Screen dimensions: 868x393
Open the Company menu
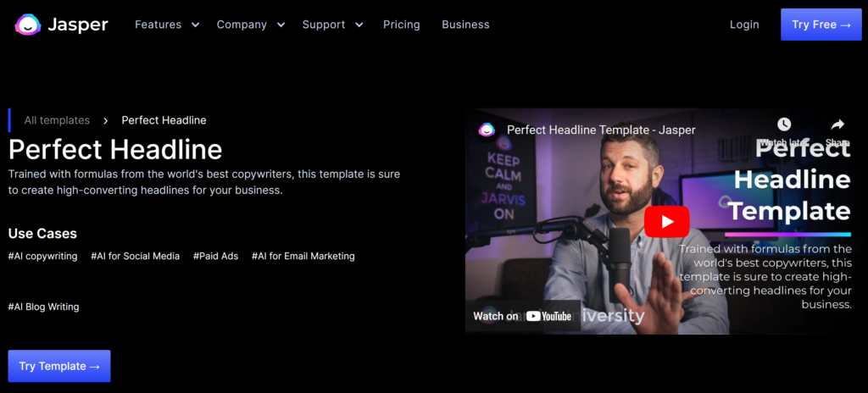click(242, 25)
